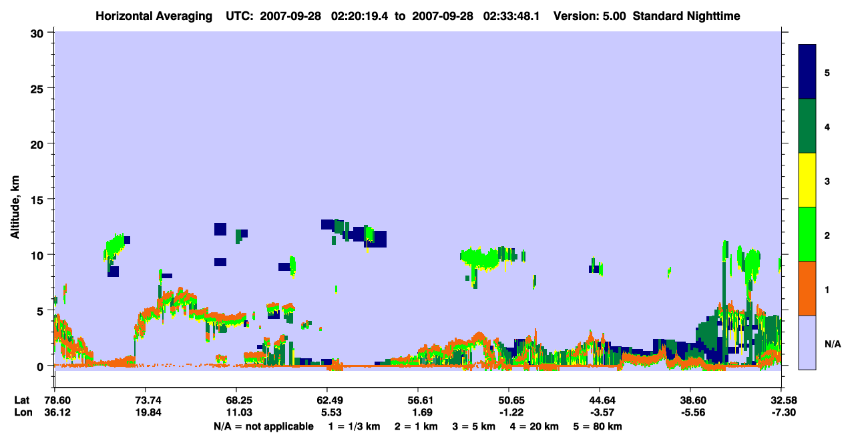Click the dark green colorbar segment labeled 4
The image size is (868, 445).
pyautogui.click(x=807, y=126)
